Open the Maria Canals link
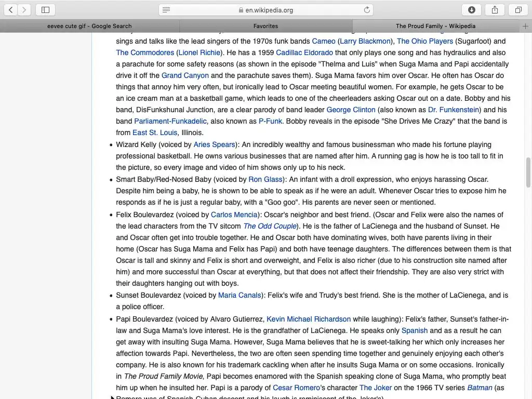This screenshot has height=399, width=532. (240, 295)
